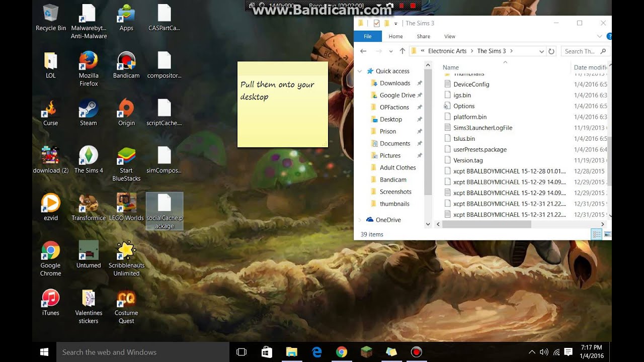Open Task View on the taskbar
Viewport: 644px width, 362px height.
tap(242, 352)
